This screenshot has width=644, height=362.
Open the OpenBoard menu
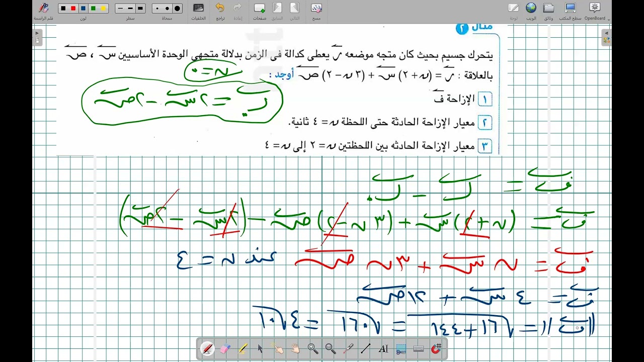pyautogui.click(x=595, y=11)
